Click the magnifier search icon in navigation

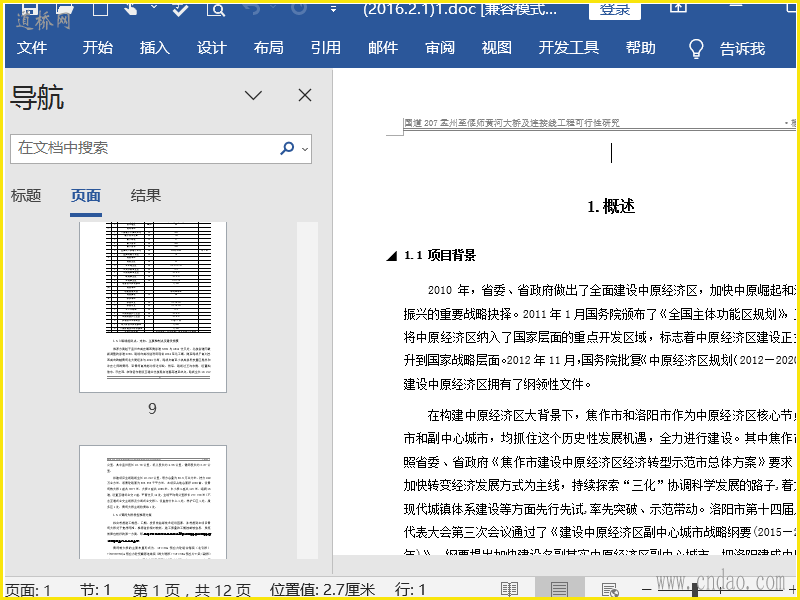click(x=287, y=148)
